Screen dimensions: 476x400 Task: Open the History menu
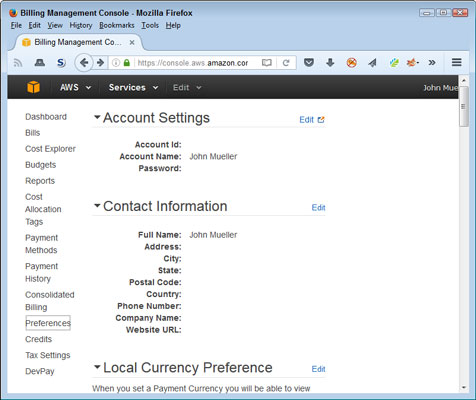(81, 25)
